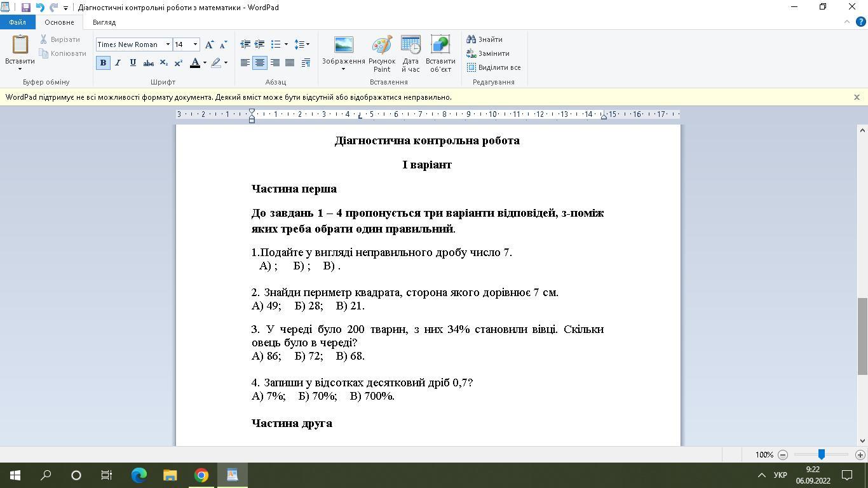
Task: Select everything with Виділити все
Action: 494,67
